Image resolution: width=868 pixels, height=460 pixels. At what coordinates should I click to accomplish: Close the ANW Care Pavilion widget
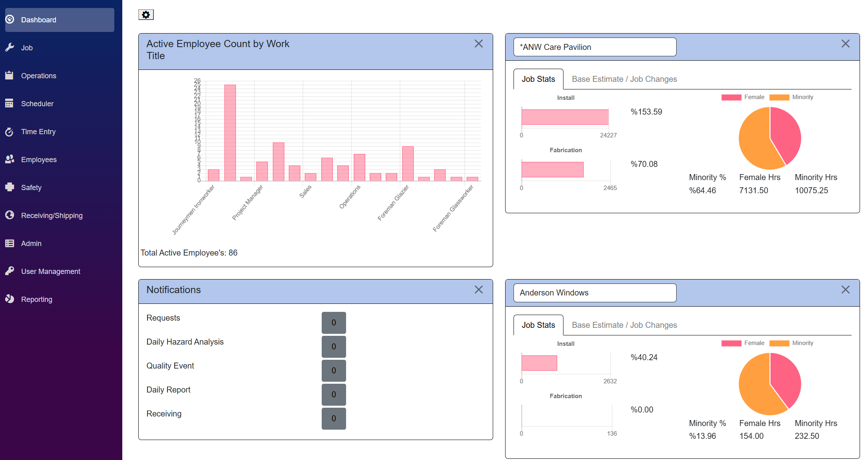pyautogui.click(x=846, y=44)
